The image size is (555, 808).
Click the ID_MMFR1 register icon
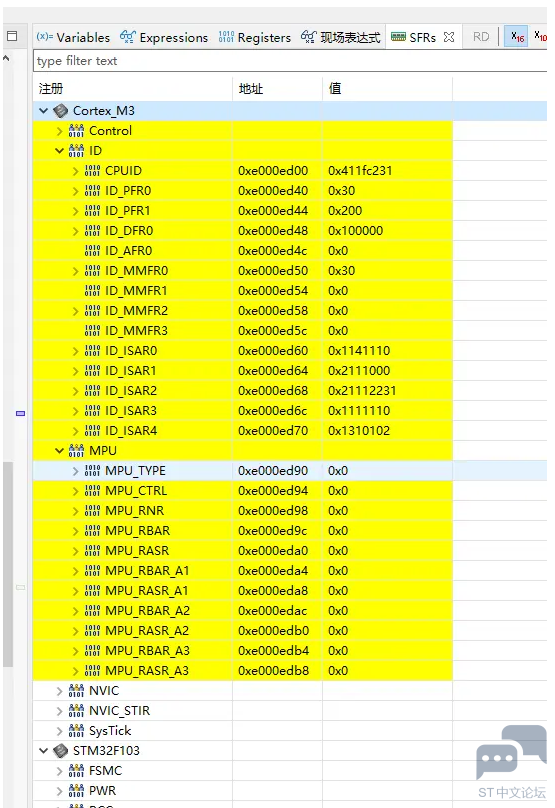pyautogui.click(x=92, y=291)
